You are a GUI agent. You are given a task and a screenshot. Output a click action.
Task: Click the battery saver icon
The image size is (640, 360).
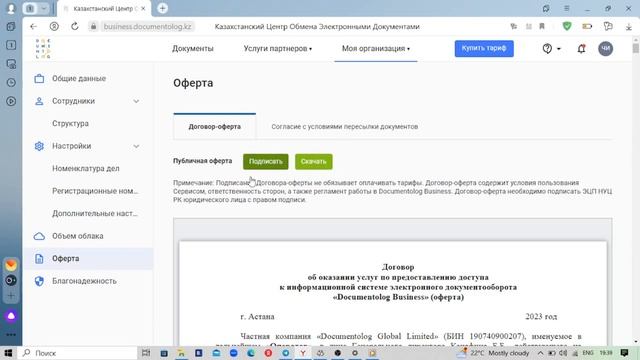(587, 27)
